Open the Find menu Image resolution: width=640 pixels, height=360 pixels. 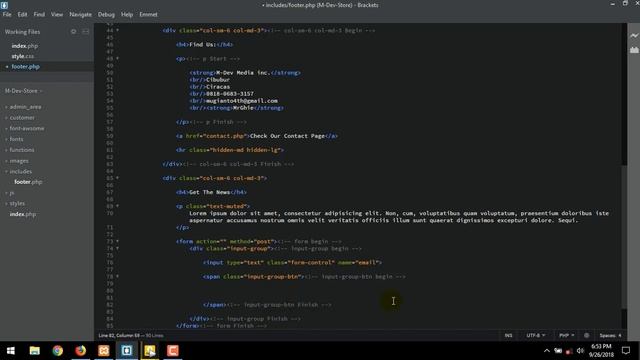coord(39,14)
